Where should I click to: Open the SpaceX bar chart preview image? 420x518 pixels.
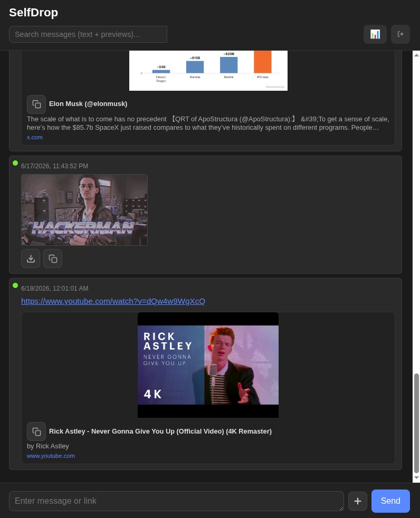click(x=208, y=70)
